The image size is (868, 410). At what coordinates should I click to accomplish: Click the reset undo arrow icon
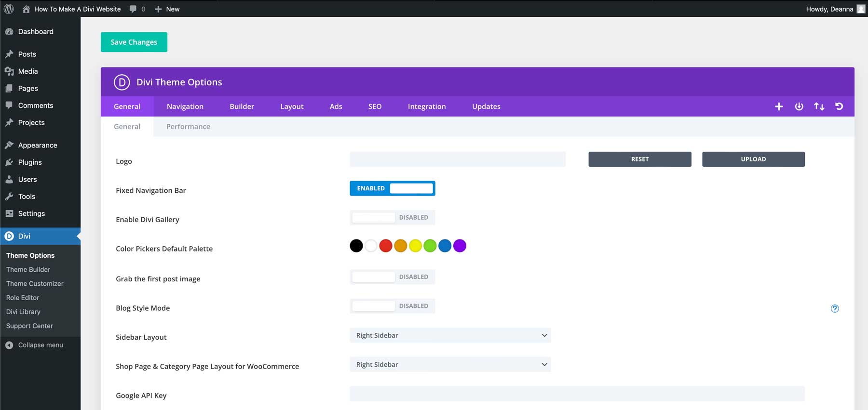tap(839, 106)
